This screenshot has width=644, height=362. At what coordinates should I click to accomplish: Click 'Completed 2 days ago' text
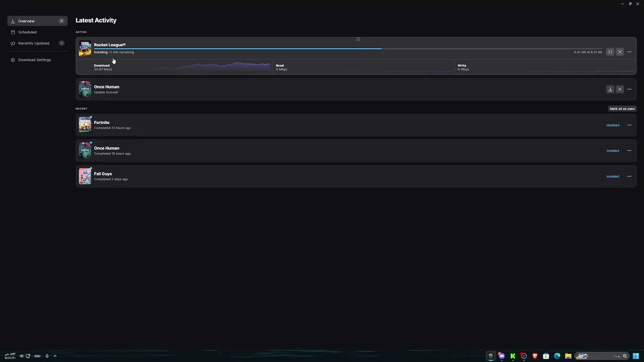(x=111, y=179)
